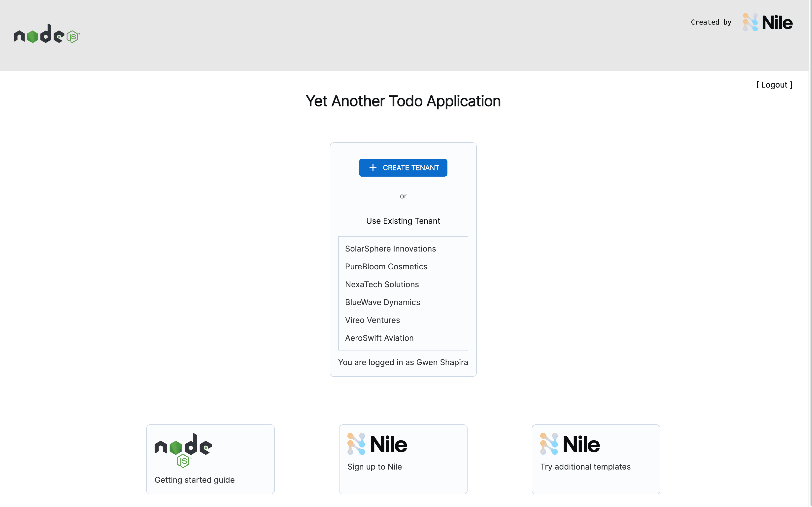Click the Logout link top right
812x507 pixels.
(774, 85)
